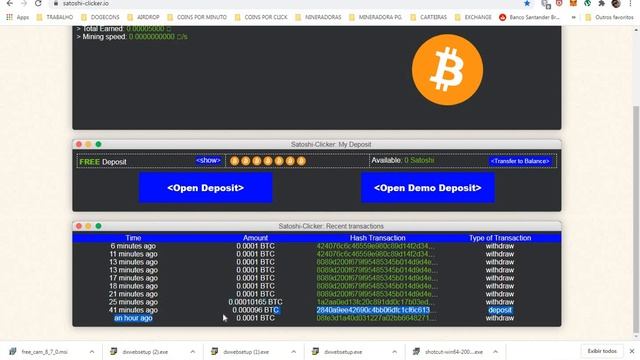Viewport: 640px width, 360px height.
Task: Reload the page with the refresh icon
Action: tap(38, 3)
